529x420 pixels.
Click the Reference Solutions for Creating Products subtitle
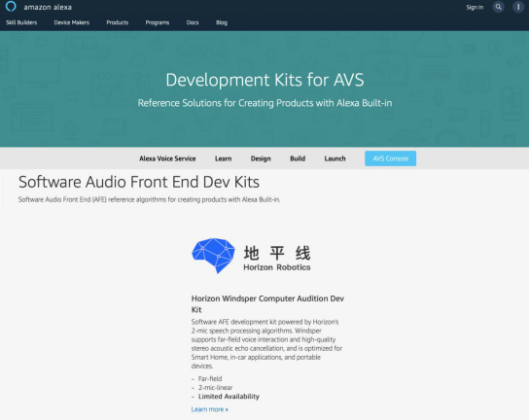(264, 103)
